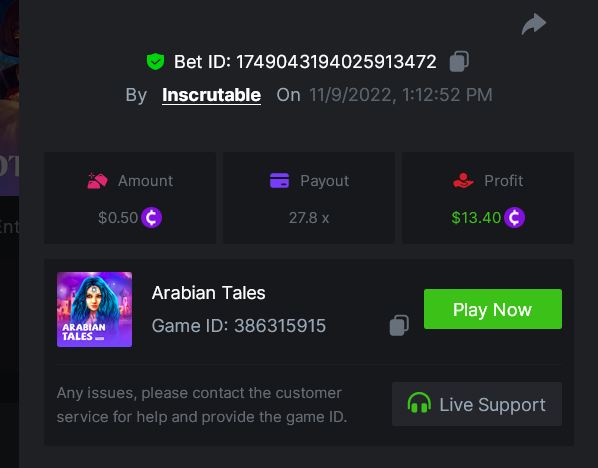Click the Game ID number text
The width and height of the screenshot is (598, 468).
coord(280,326)
